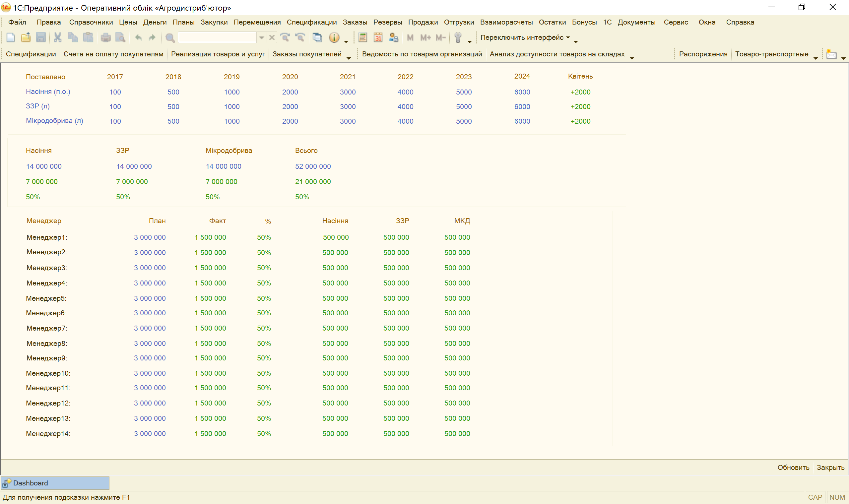Expand the search field dropdown arrow
The height and width of the screenshot is (504, 849).
tap(261, 37)
